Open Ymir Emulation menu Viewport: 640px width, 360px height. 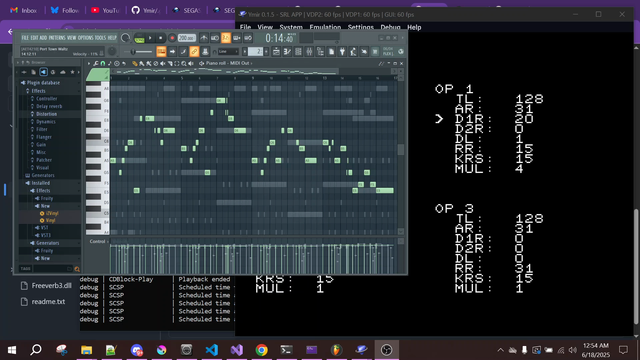325,27
